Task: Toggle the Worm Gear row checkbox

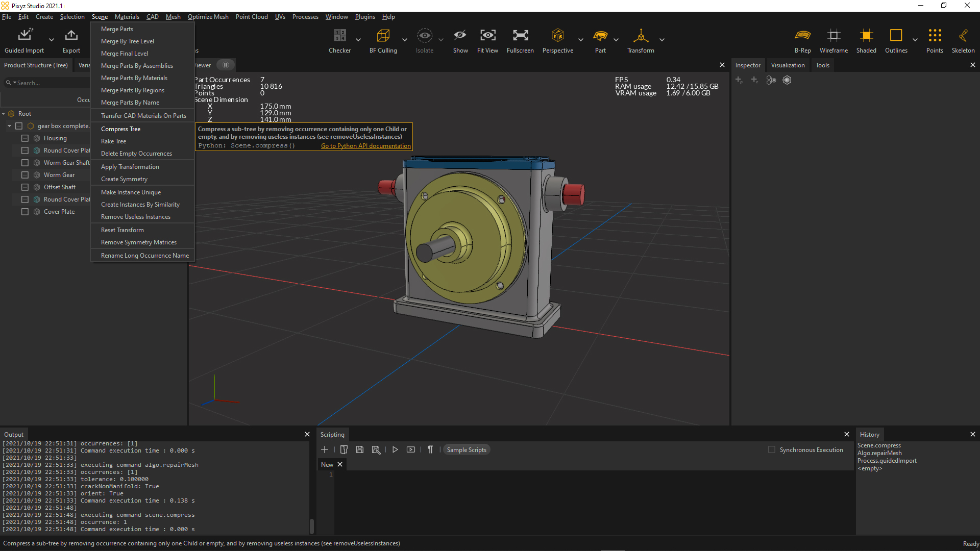Action: click(x=24, y=175)
